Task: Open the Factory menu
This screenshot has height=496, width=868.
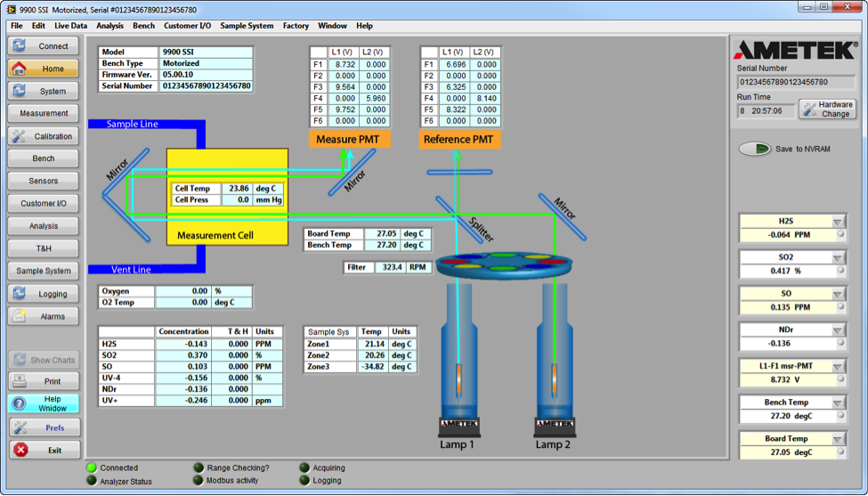Action: pos(296,26)
